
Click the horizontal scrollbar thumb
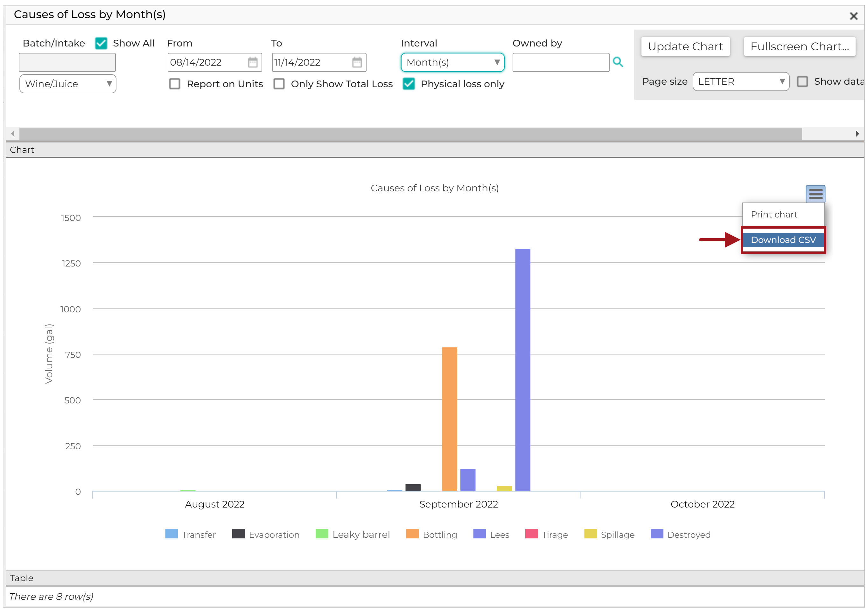point(410,133)
